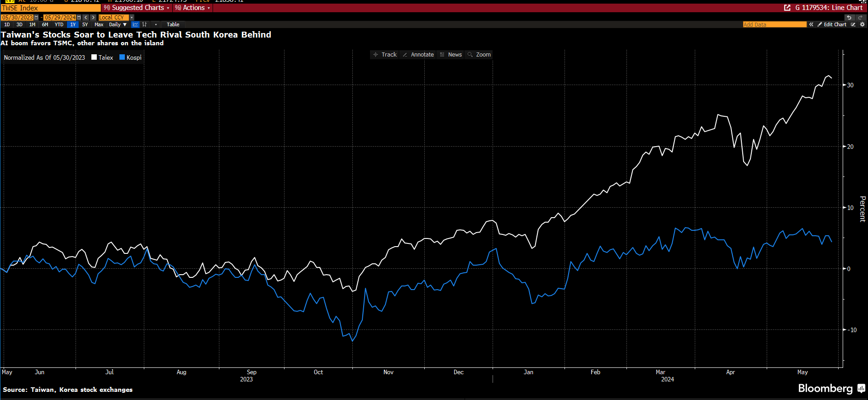This screenshot has width=868, height=400.
Task: Click the undo arrow icon
Action: pos(849,18)
